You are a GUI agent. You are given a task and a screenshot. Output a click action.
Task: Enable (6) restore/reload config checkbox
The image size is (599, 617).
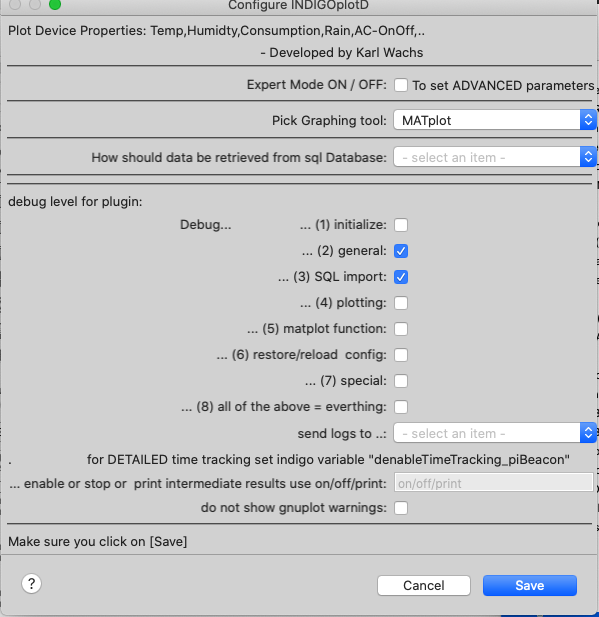pyautogui.click(x=401, y=355)
